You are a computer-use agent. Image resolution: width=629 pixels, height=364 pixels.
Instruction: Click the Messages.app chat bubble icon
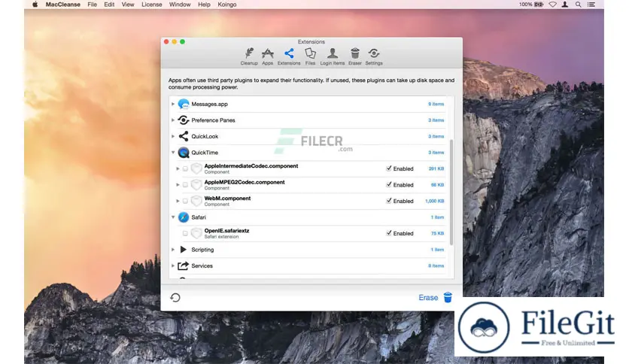point(184,104)
